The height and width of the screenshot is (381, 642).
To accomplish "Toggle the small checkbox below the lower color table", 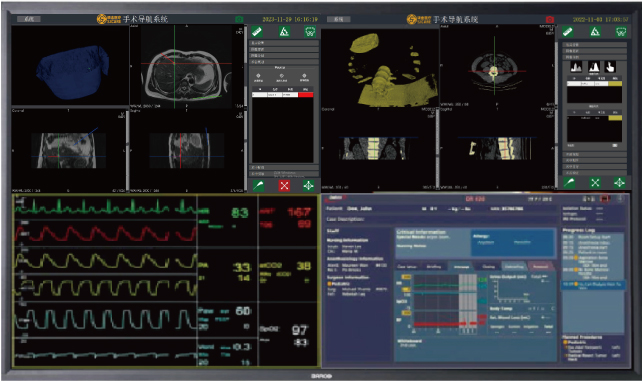I will coord(615,145).
